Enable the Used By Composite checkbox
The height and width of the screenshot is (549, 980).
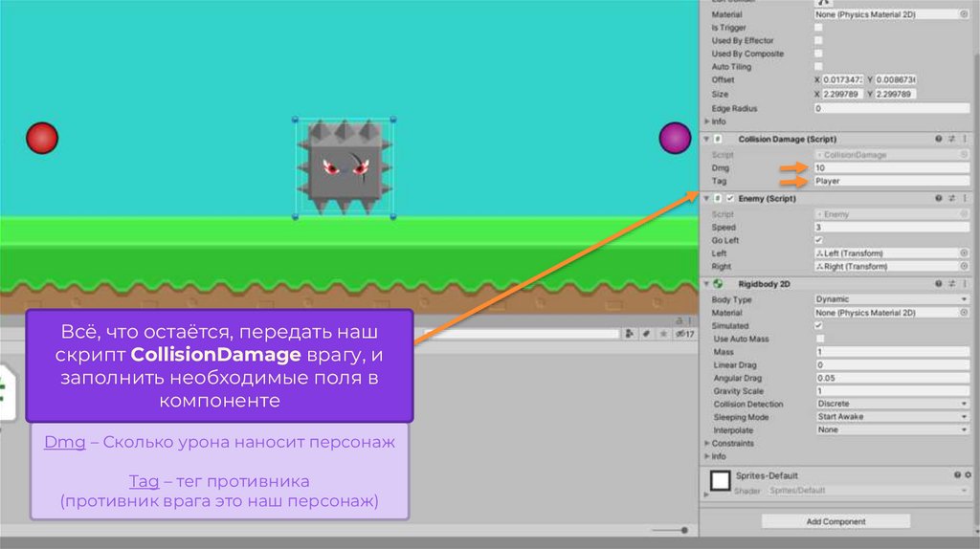818,54
